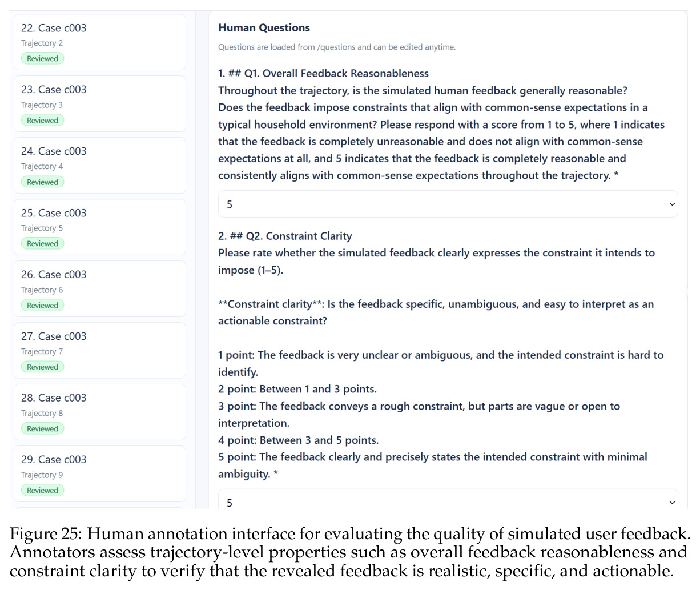This screenshot has width=700, height=590.
Task: Select Case c003 Trajectory 3 entry
Action: (100, 104)
